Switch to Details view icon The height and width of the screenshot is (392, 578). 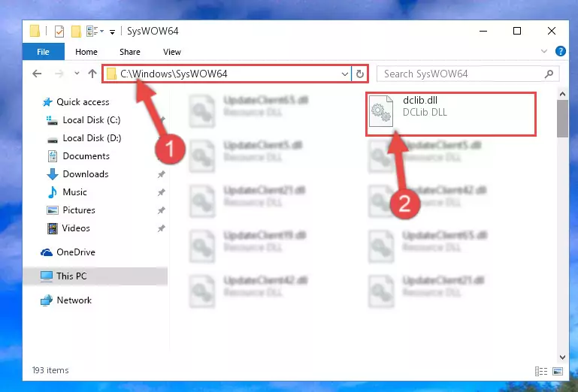(x=541, y=372)
